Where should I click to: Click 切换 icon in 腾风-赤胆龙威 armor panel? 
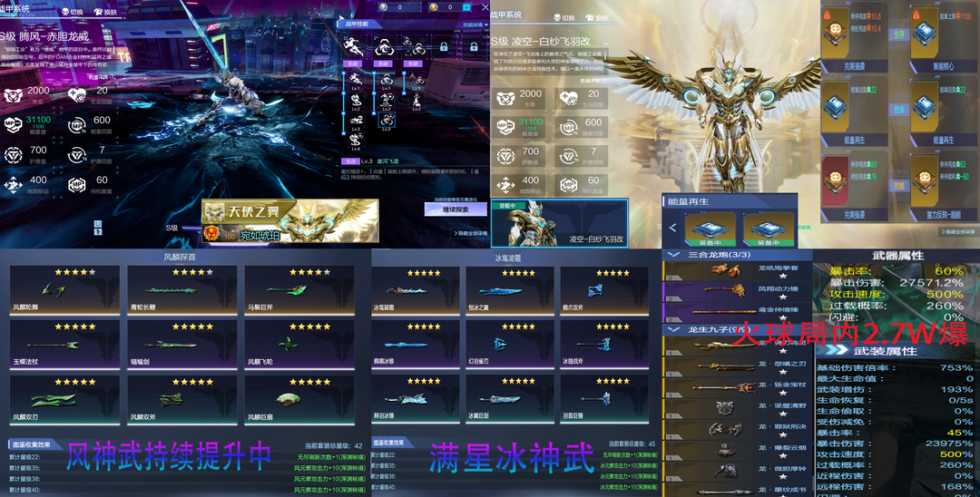[x=65, y=11]
